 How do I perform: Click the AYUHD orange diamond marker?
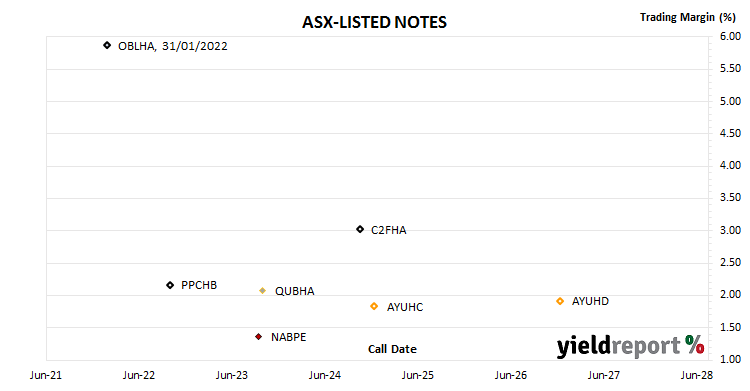click(x=560, y=301)
